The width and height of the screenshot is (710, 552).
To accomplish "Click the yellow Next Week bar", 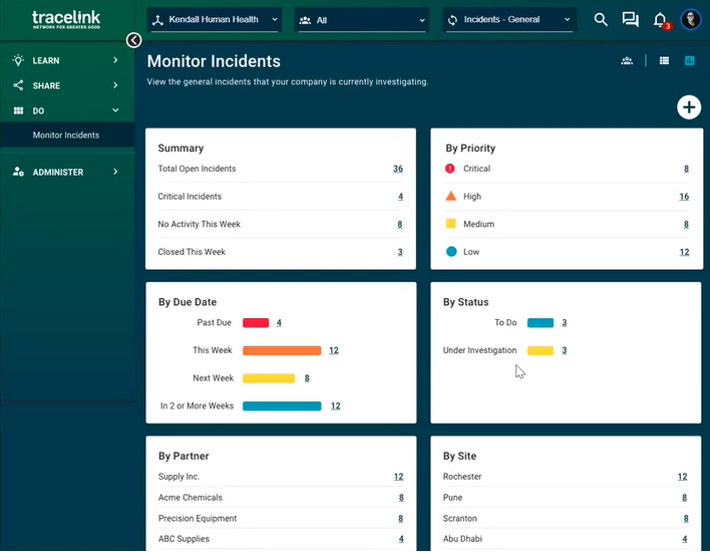I will 269,378.
